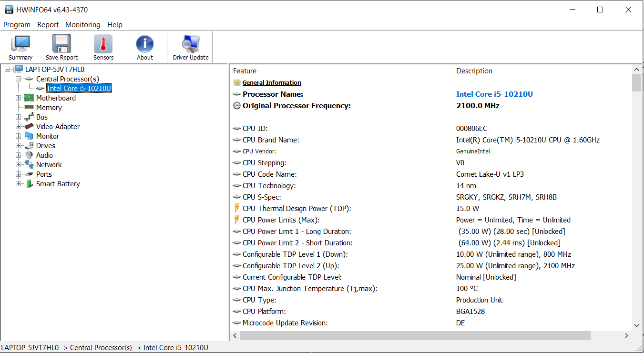Image resolution: width=644 pixels, height=353 pixels.
Task: Select the Video Adapter tree icon
Action: (x=30, y=127)
